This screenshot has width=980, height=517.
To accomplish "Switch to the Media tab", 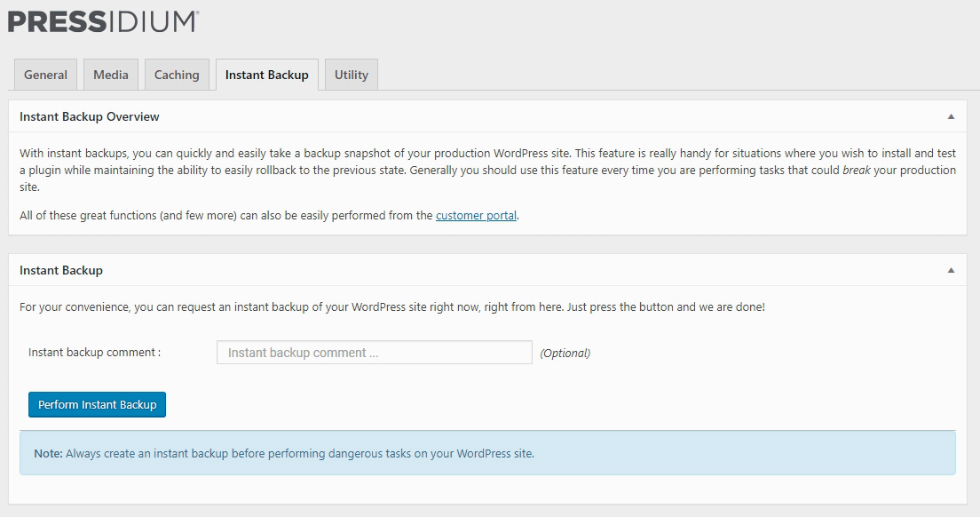I will tap(111, 75).
